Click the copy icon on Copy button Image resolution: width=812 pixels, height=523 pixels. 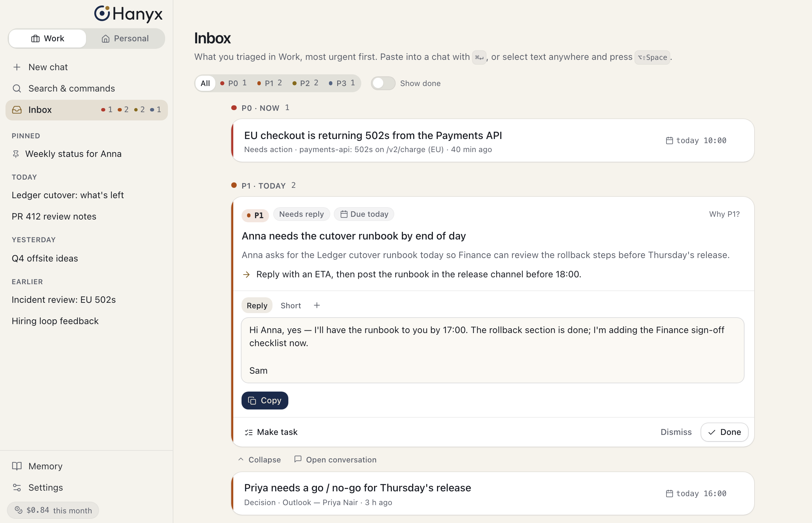tap(252, 401)
